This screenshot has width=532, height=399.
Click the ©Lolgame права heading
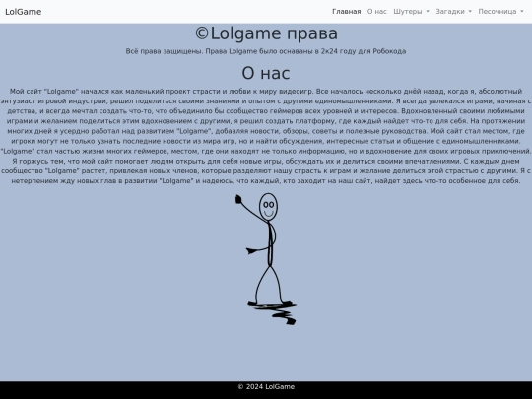[266, 33]
